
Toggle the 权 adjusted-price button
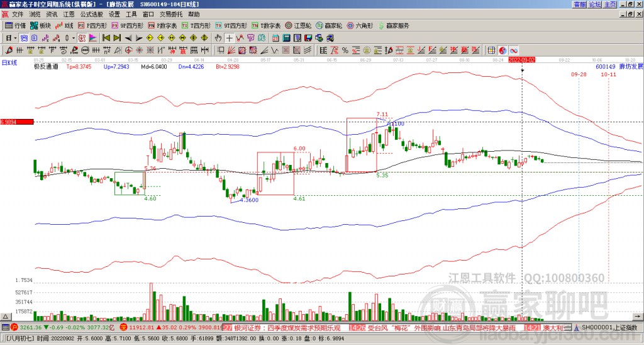82,38
